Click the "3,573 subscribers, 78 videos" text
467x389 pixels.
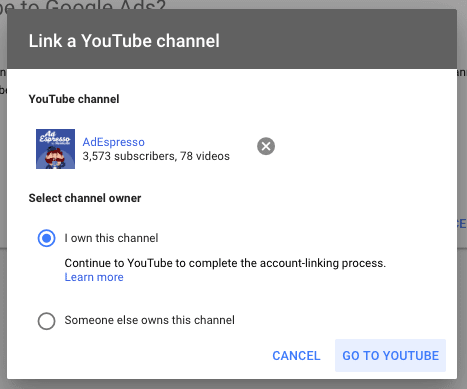156,156
